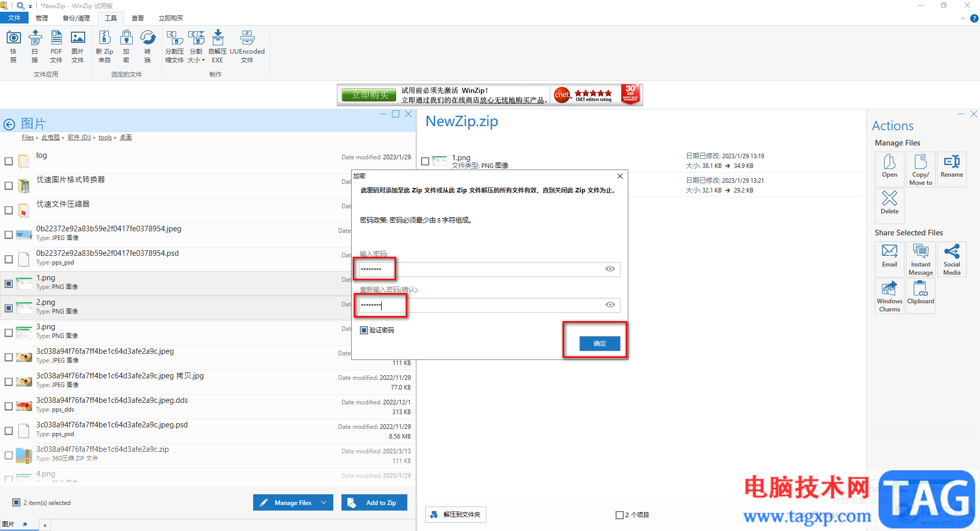Viewport: 980px width, 531px height.
Task: Expand the Manage Files dropdown arrow
Action: (x=324, y=502)
